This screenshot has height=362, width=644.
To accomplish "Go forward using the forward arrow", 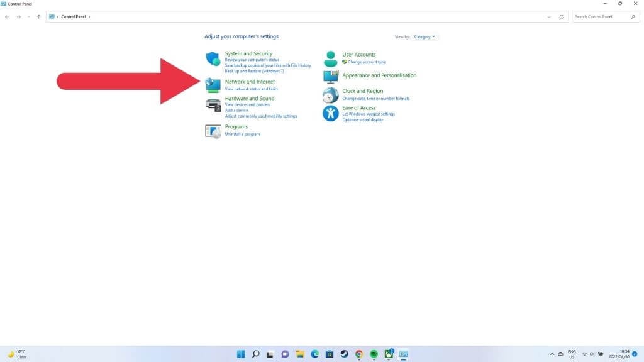I will point(18,17).
